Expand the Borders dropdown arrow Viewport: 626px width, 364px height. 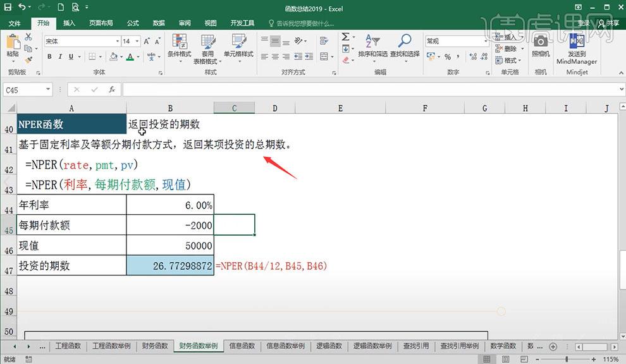tap(100, 57)
